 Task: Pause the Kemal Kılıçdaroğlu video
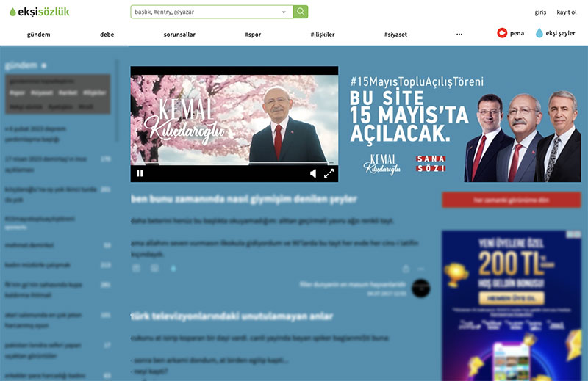pyautogui.click(x=140, y=174)
